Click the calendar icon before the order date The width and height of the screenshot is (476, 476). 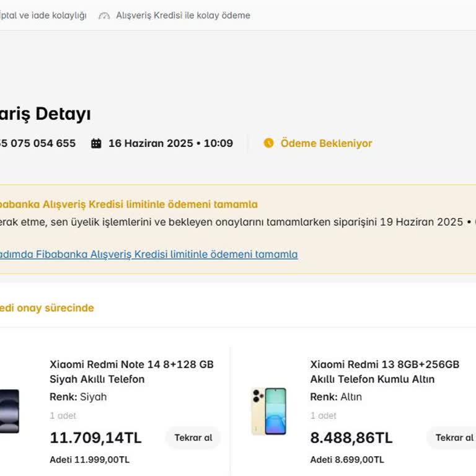pyautogui.click(x=96, y=143)
